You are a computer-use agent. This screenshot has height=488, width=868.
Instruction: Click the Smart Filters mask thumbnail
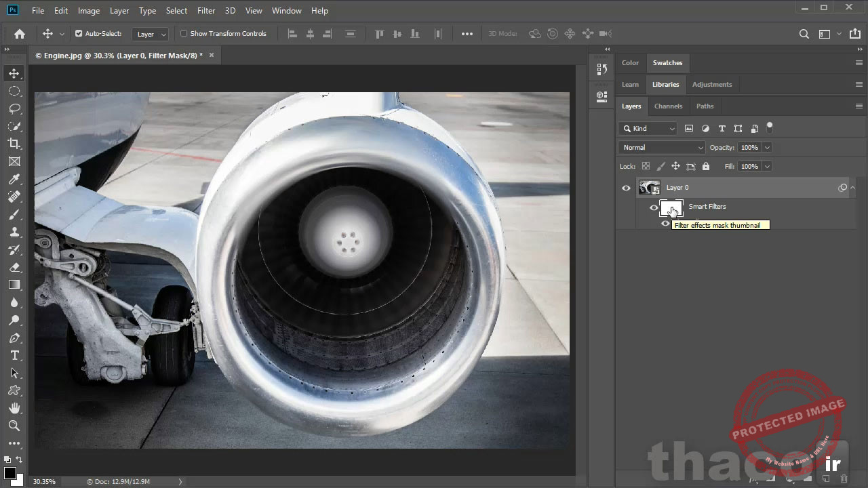pos(671,209)
